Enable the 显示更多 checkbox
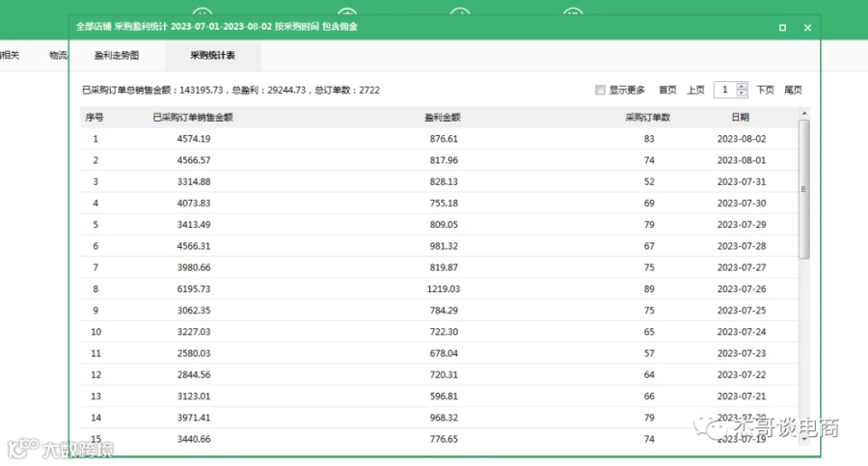 pyautogui.click(x=600, y=90)
